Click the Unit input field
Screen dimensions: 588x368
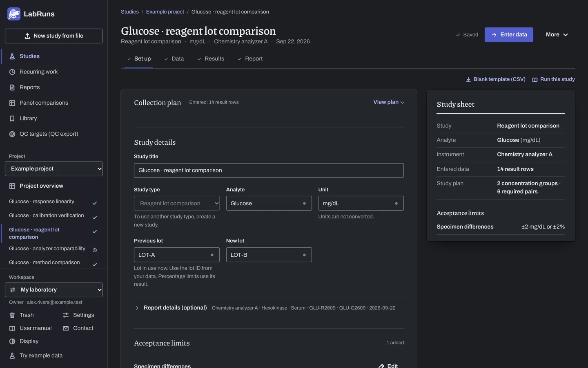[361, 203]
